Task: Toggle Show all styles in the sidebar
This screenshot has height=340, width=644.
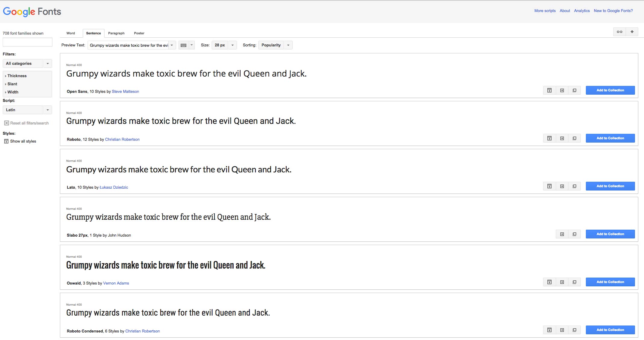Action: [x=20, y=141]
